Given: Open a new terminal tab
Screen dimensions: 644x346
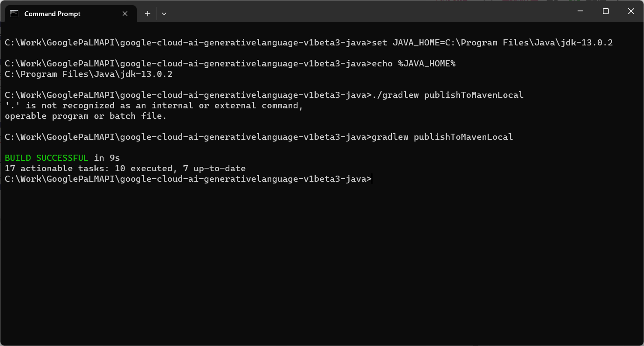Looking at the screenshot, I should 148,14.
